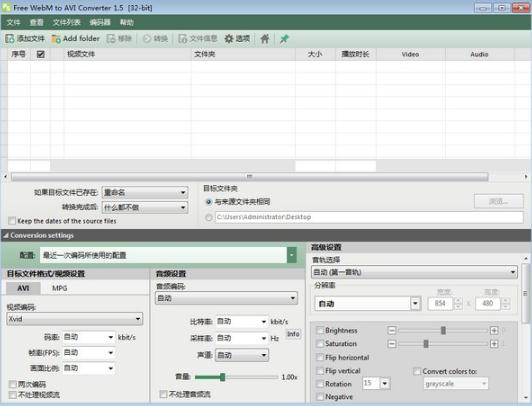Image resolution: width=532 pixels, height=406 pixels.
Task: Enable the Rotation checkbox
Action: (x=320, y=384)
